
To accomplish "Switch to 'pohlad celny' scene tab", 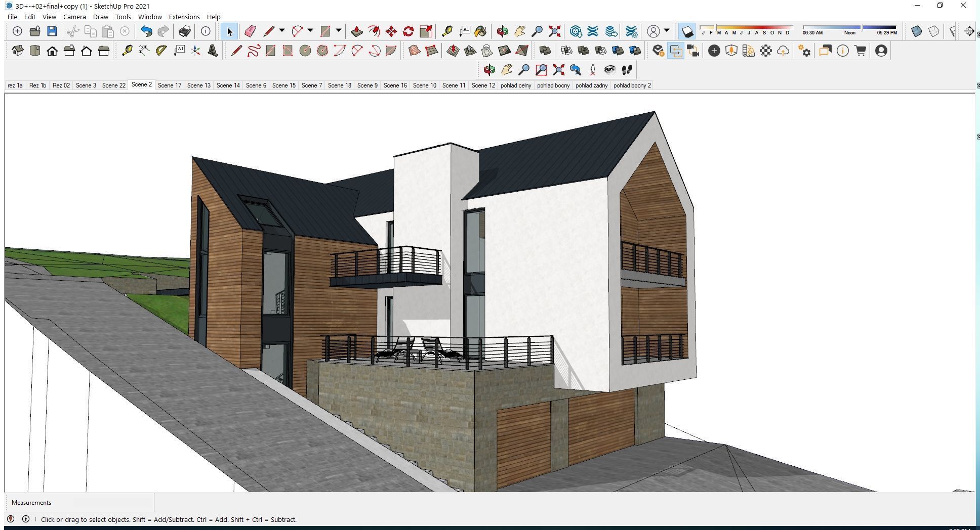I will (516, 85).
